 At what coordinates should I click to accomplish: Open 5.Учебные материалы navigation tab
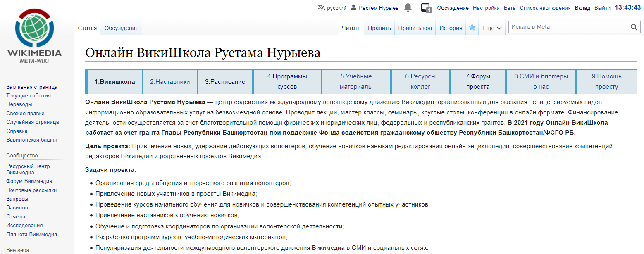(356, 82)
